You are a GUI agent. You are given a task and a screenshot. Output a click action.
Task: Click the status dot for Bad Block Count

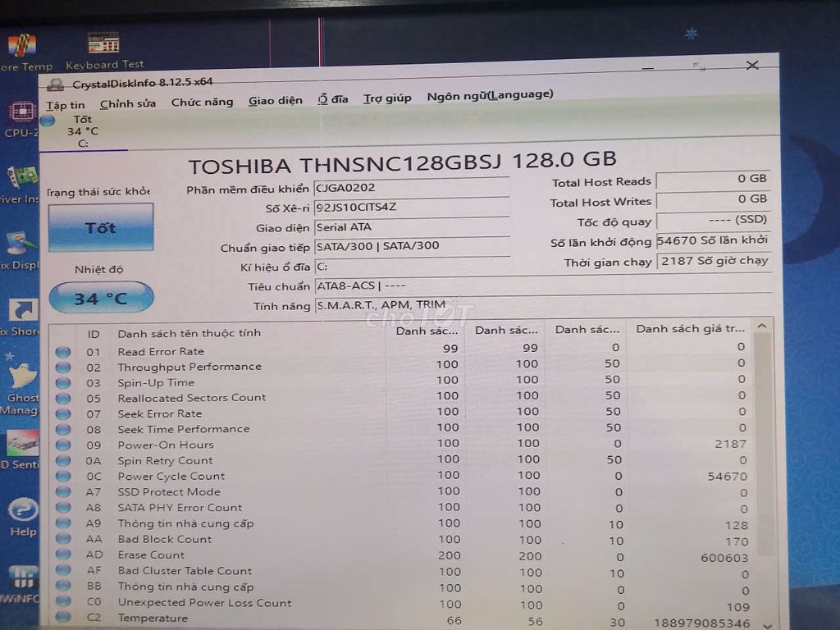click(x=62, y=539)
